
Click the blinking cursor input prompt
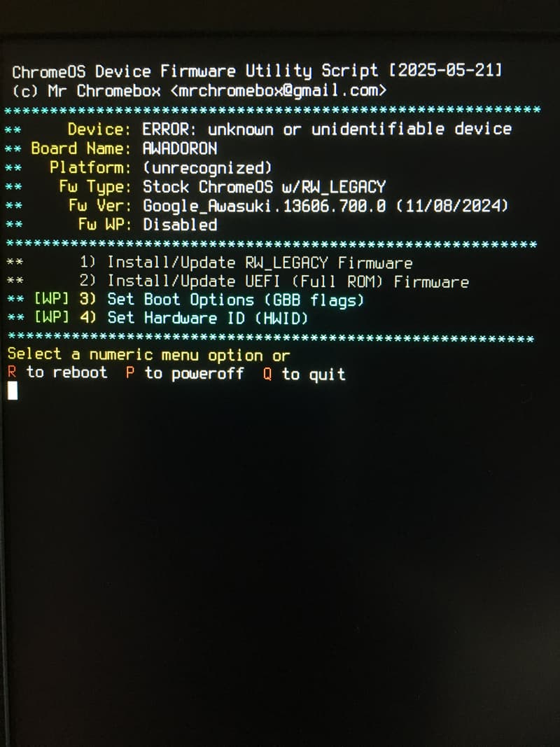pos(13,391)
